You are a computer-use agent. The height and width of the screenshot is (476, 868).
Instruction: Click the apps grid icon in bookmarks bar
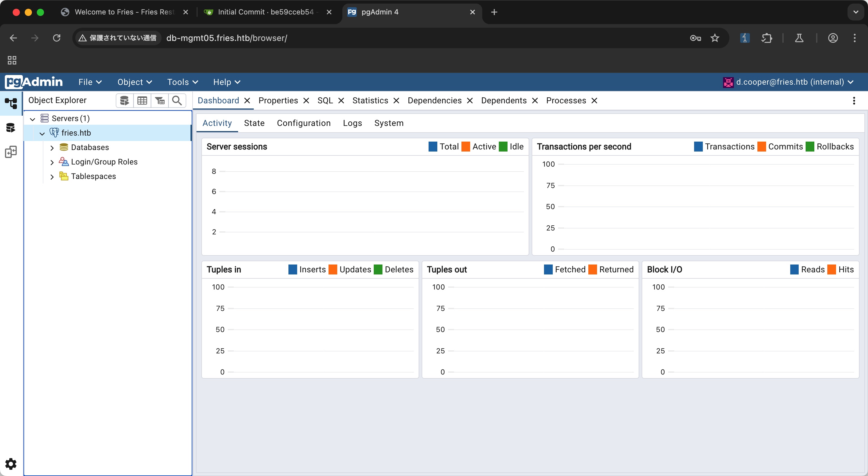click(x=12, y=60)
